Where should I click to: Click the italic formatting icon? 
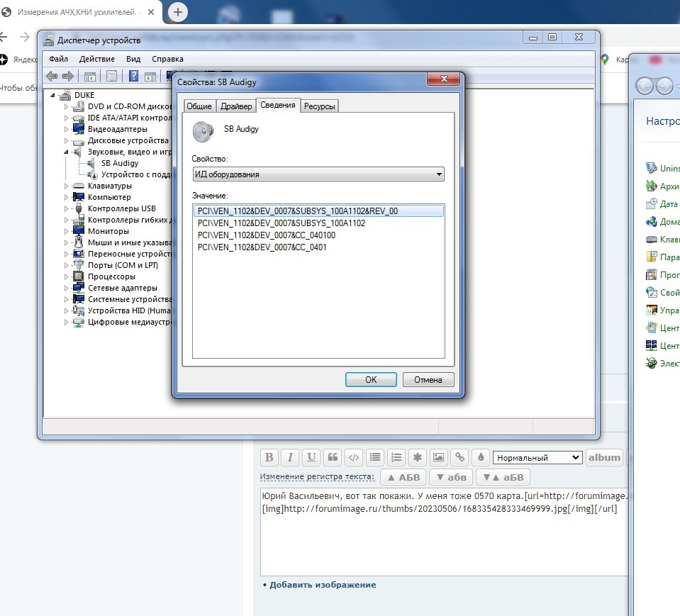point(290,457)
